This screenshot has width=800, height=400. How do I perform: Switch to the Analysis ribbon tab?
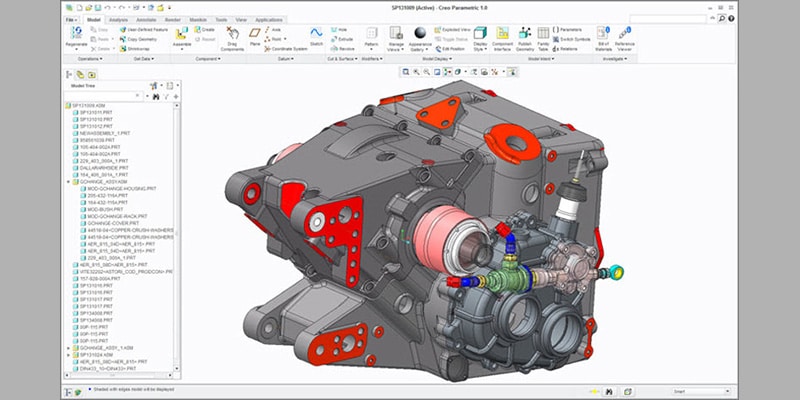tap(118, 19)
